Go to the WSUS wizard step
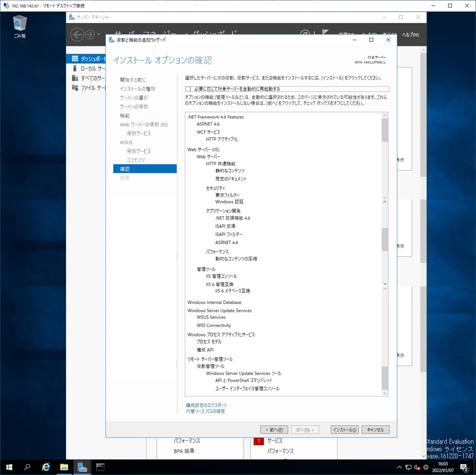Viewport: 476px width, 475px height. [x=126, y=142]
